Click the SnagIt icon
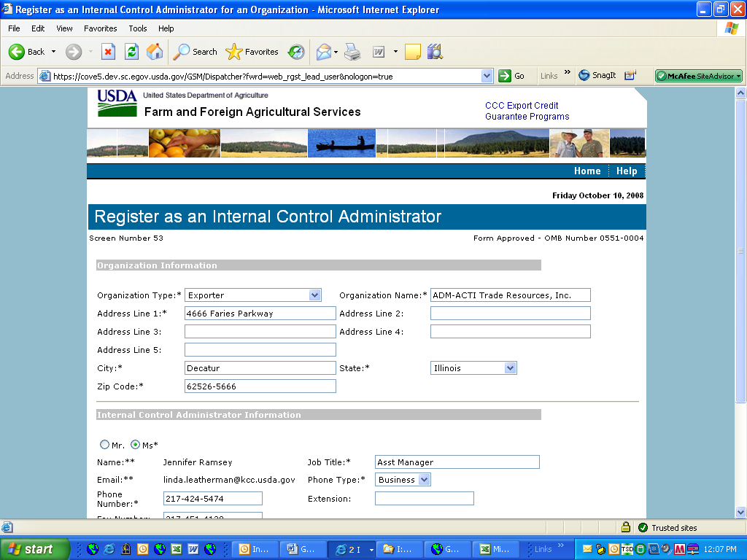Screen dimensions: 747x560 pyautogui.click(x=584, y=75)
